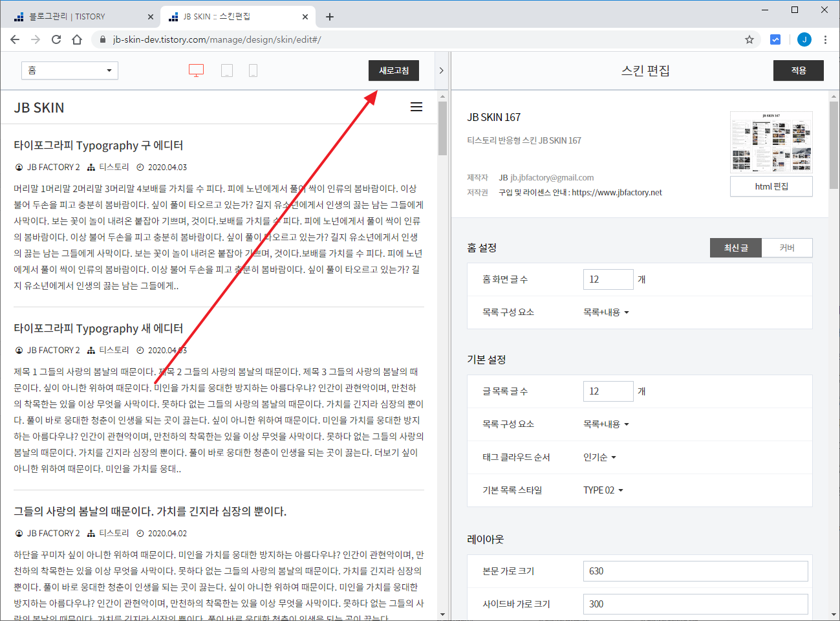Viewport: 840px width, 621px height.
Task: Open the Chrome three-dot menu
Action: tap(825, 39)
